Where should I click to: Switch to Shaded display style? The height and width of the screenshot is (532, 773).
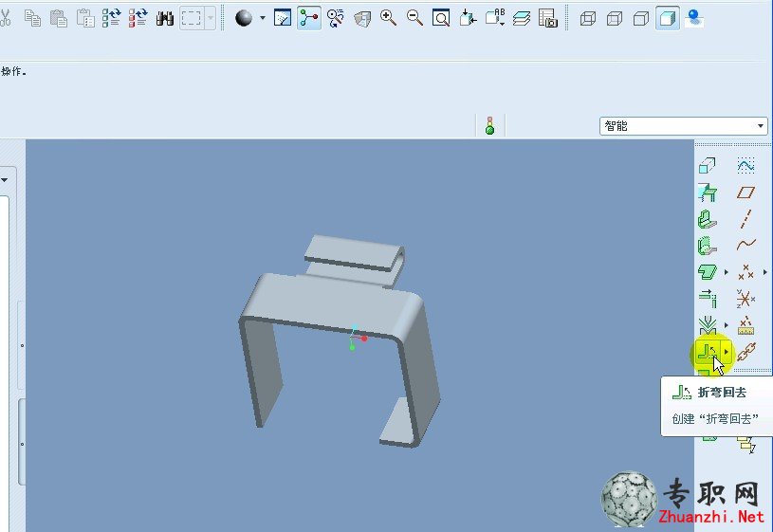point(668,19)
